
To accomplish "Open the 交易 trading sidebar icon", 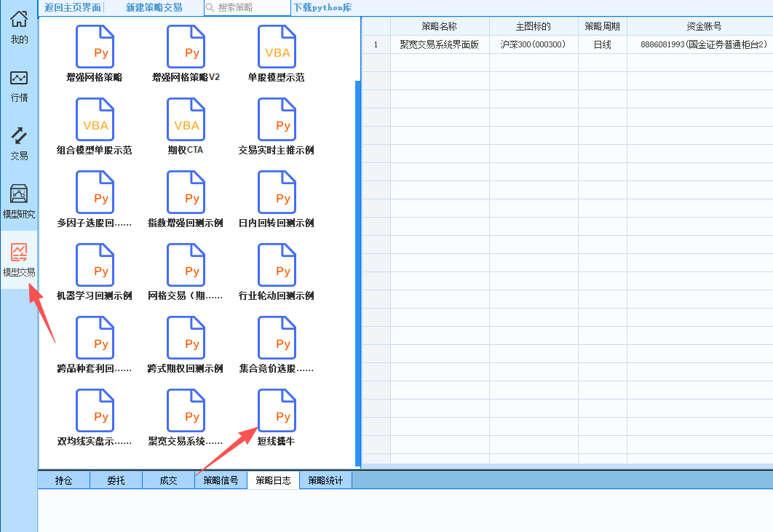I will tap(19, 144).
